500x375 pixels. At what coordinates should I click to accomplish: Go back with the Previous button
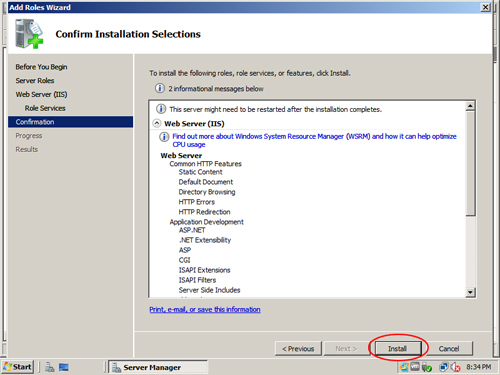[x=298, y=349]
